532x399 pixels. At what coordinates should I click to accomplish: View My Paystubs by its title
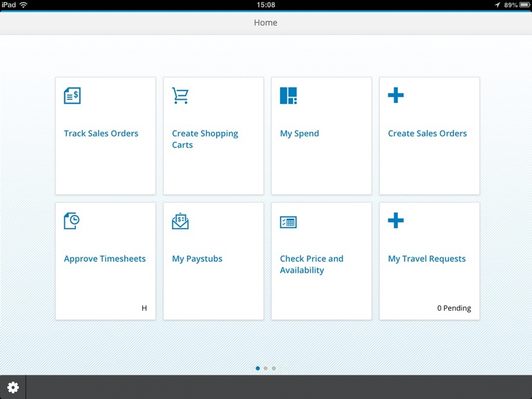(x=197, y=259)
